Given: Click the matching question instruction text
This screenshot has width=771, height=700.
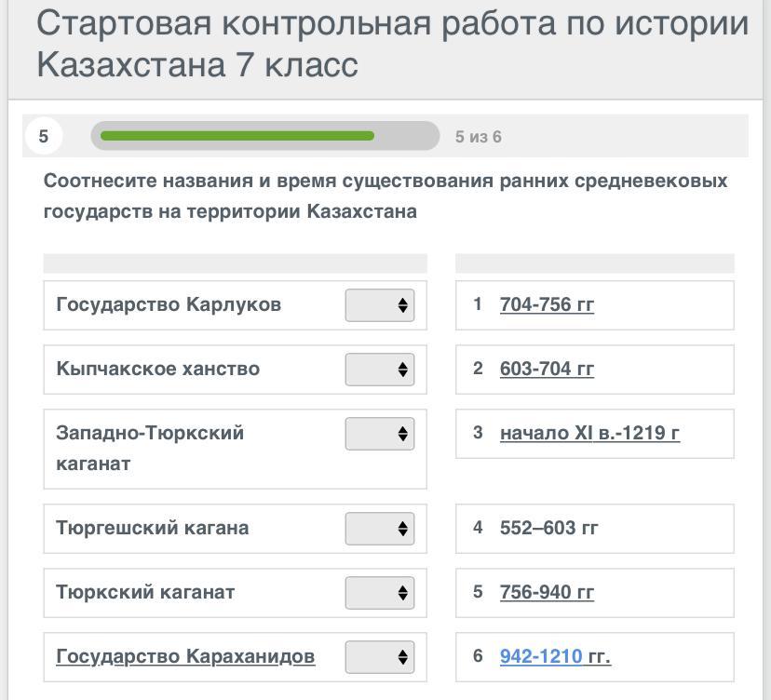Looking at the screenshot, I should click(385, 195).
